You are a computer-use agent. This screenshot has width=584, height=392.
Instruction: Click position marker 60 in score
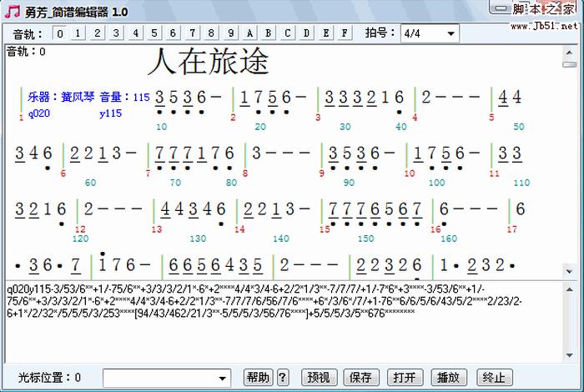pos(90,183)
